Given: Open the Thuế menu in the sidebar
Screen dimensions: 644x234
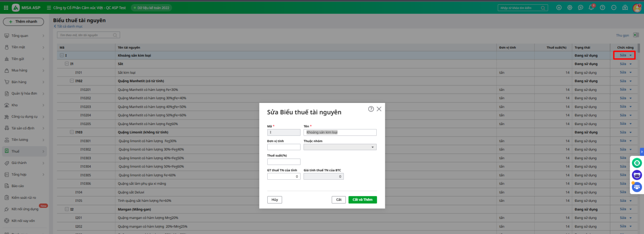Looking at the screenshot, I should click(x=15, y=152).
